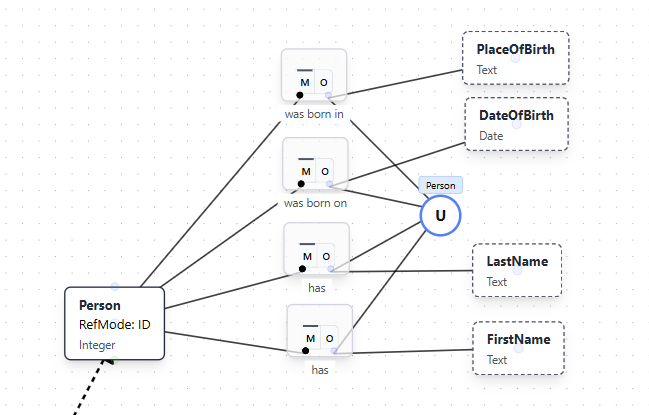Click the "was born on" predicate label
The image size is (649, 415).
tap(316, 203)
